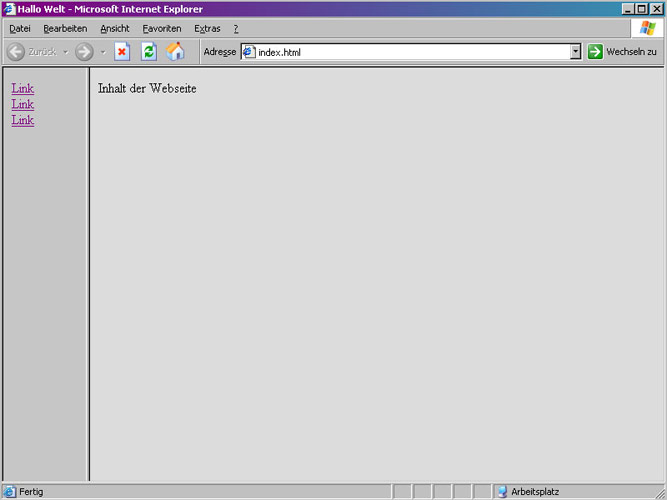667x500 pixels.
Task: Click the Zurück text label
Action: click(x=42, y=52)
